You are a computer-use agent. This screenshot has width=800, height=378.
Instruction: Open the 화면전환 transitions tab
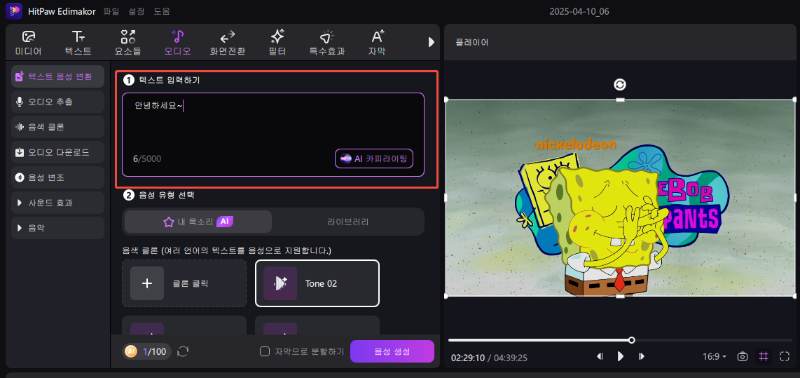[x=228, y=43]
